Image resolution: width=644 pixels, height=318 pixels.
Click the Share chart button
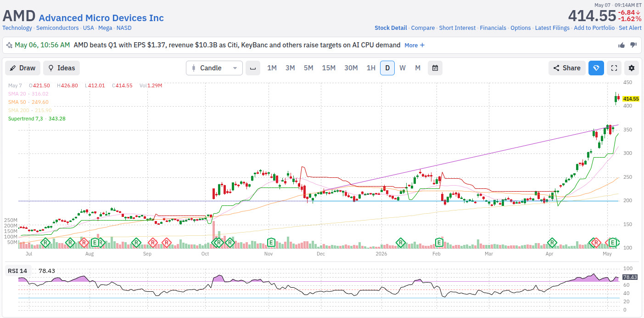(x=567, y=68)
